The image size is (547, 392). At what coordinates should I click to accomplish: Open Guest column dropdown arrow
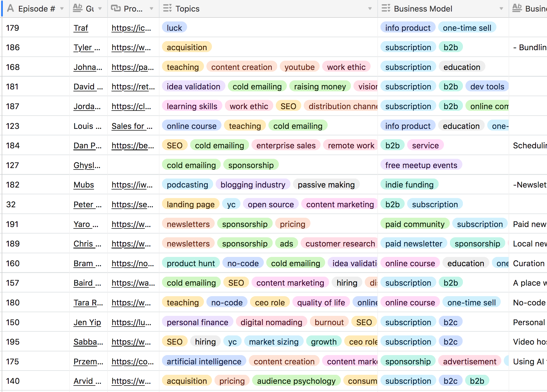point(100,9)
